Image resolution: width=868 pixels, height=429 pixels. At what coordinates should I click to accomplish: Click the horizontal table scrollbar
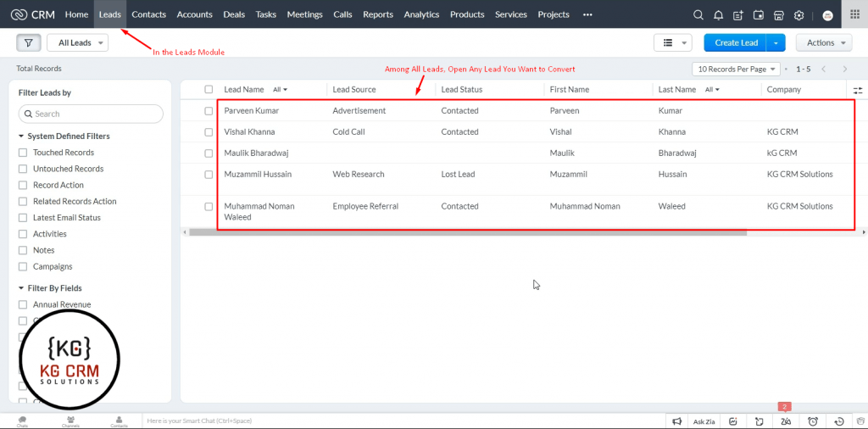coord(468,232)
